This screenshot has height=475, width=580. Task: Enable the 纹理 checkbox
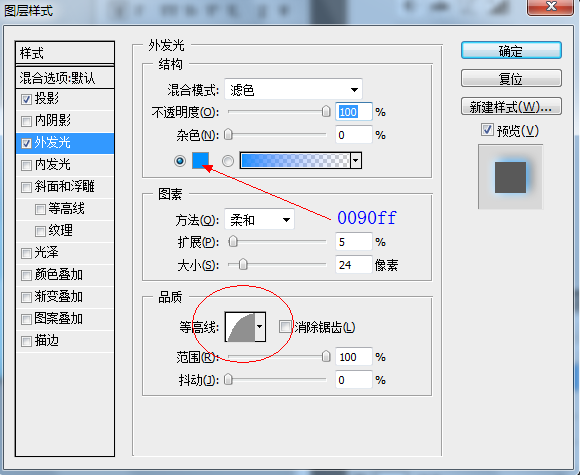(x=40, y=231)
